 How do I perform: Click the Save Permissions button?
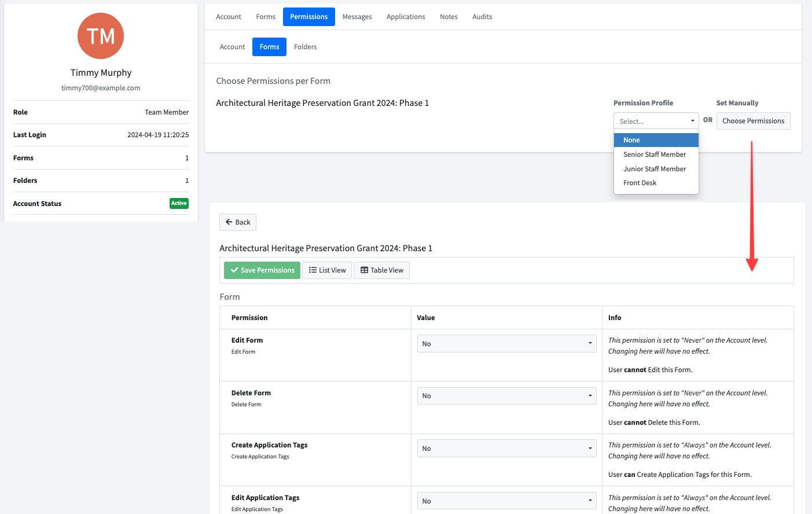pos(262,270)
